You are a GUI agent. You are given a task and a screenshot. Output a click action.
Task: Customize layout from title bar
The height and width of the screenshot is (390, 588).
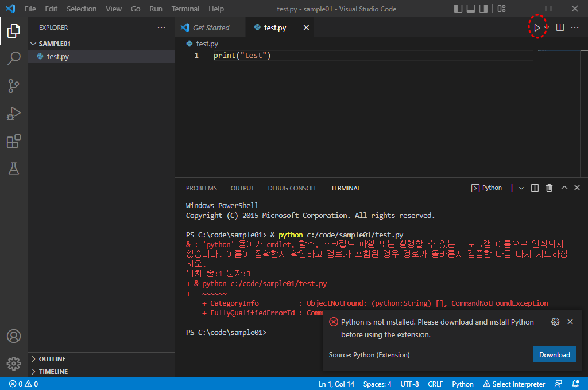tap(501, 9)
